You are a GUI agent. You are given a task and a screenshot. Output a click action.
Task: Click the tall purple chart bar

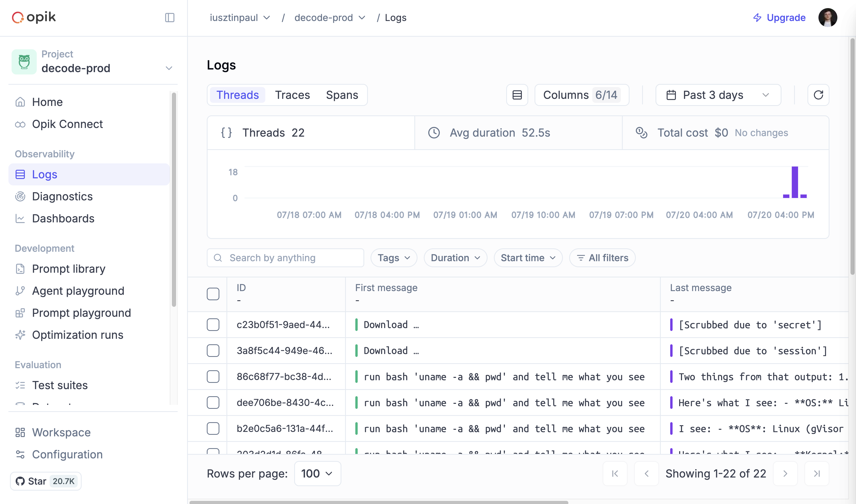(x=795, y=182)
